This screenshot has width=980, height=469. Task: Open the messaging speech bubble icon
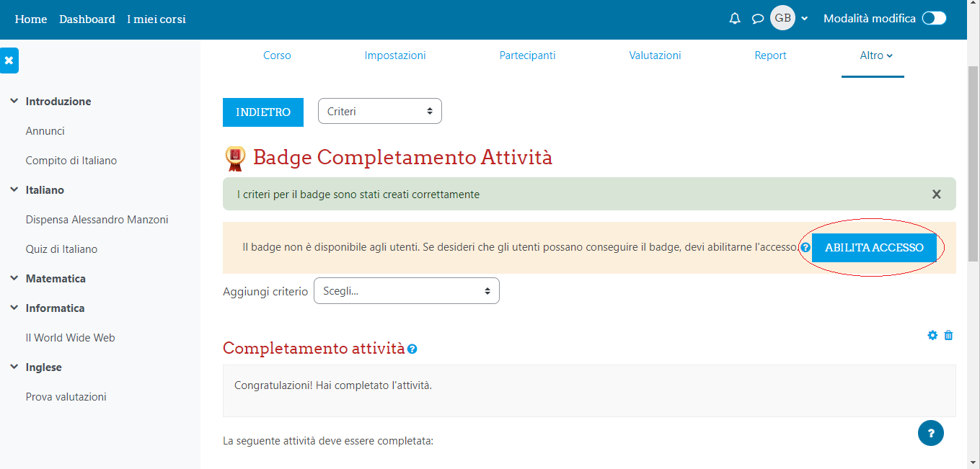tap(757, 19)
